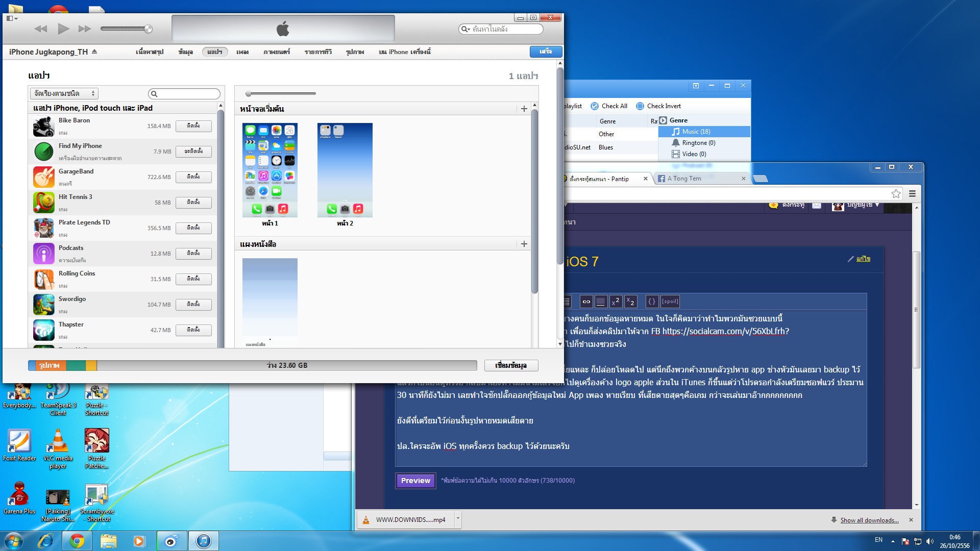Add a home screen with plus icon
Screen dimensions: 980x551
[524, 109]
